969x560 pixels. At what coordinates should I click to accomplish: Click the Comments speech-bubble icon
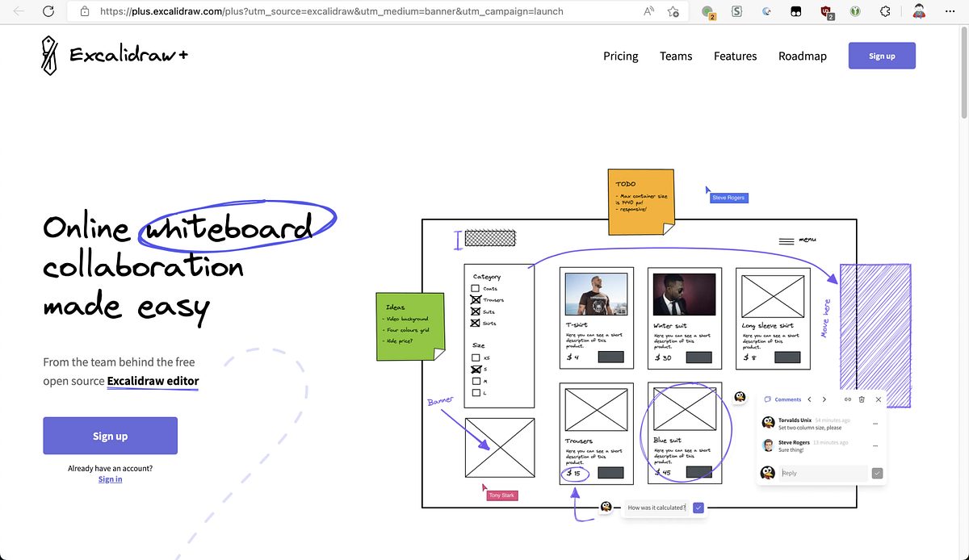click(767, 399)
